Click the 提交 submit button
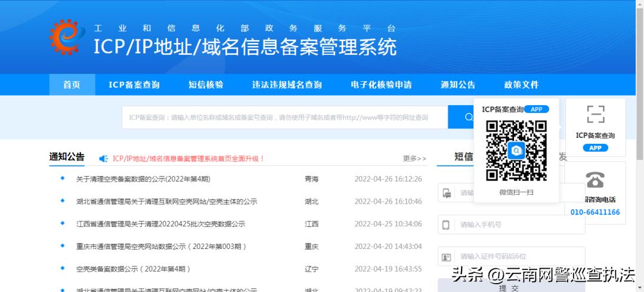 (x=512, y=285)
